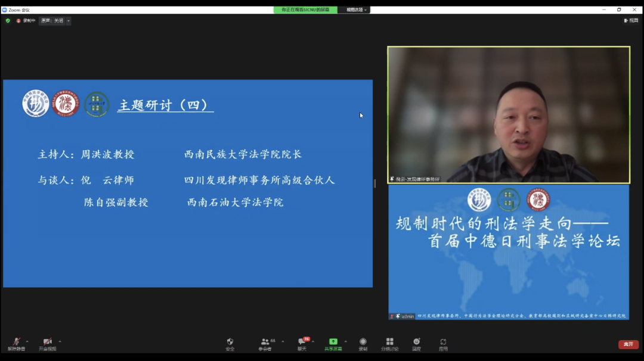644x361 pixels.
Task: Click the green encryption shield icon
Action: (8, 20)
